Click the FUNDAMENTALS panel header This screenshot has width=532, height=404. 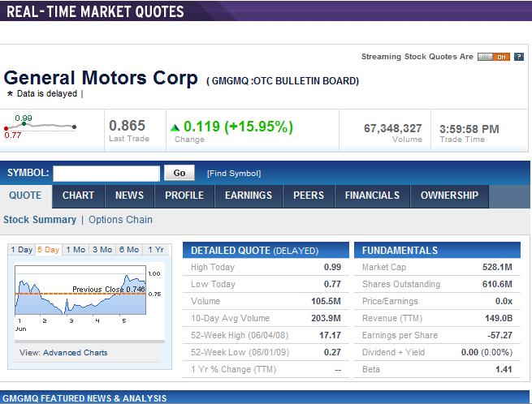437,250
